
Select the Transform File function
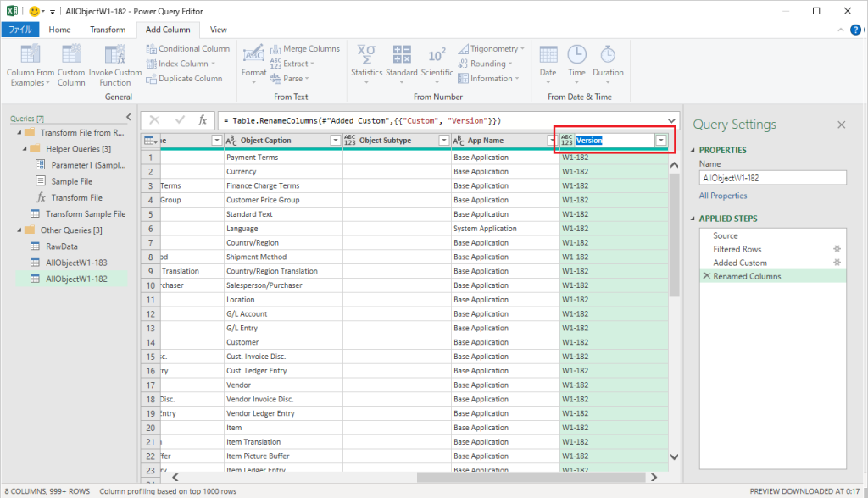(70, 197)
